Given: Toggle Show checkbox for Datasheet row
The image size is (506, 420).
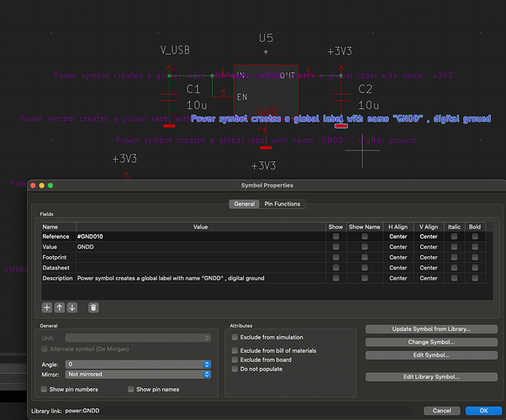Looking at the screenshot, I should [336, 267].
